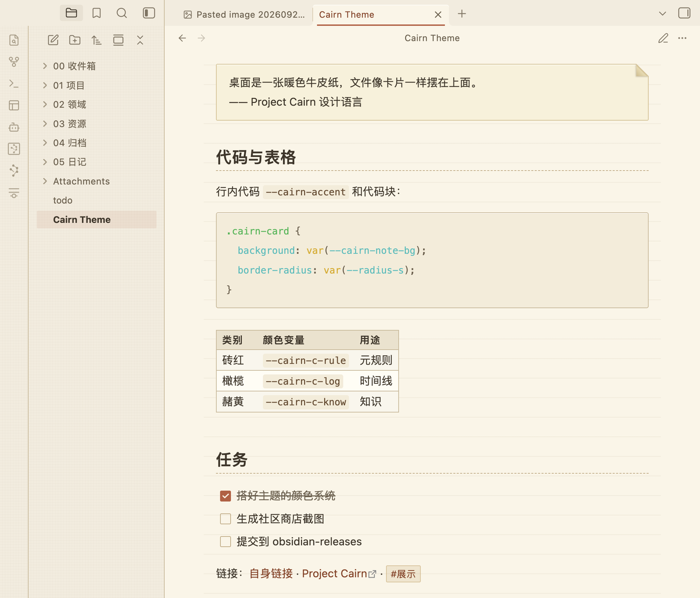700x598 pixels.
Task: Click the #展示 tag
Action: click(403, 574)
